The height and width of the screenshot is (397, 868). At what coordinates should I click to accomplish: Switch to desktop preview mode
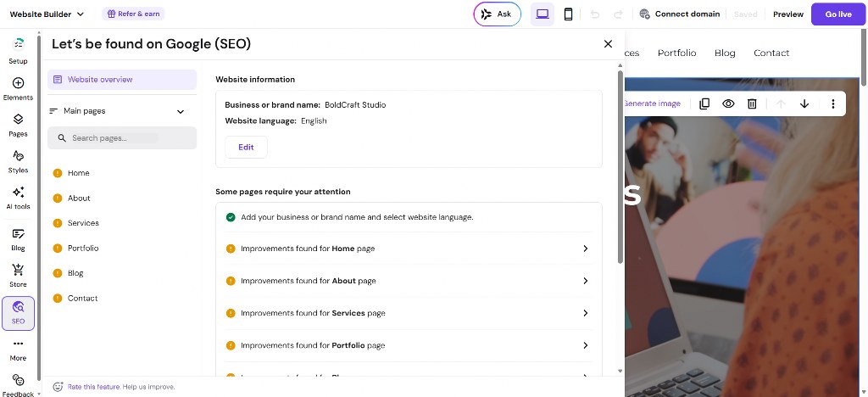542,14
